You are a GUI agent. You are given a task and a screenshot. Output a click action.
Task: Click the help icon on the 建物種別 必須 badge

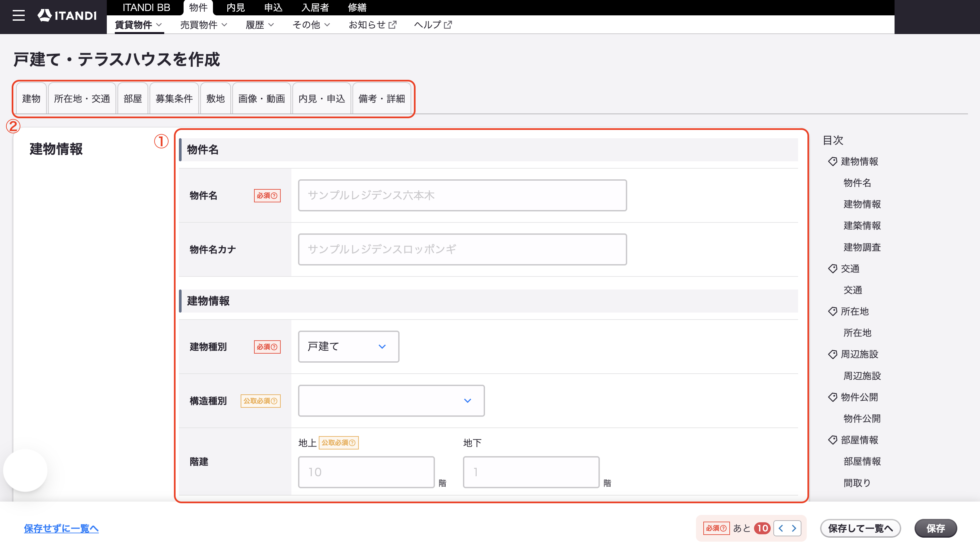(274, 347)
